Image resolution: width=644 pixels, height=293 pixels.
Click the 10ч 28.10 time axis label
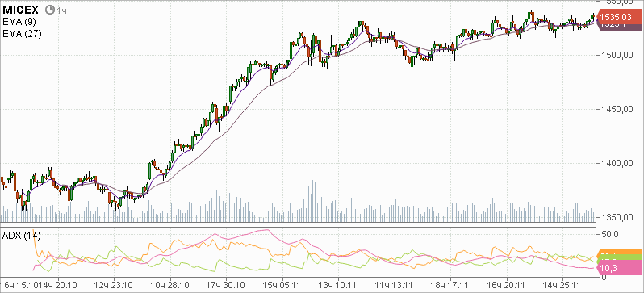coord(169,285)
